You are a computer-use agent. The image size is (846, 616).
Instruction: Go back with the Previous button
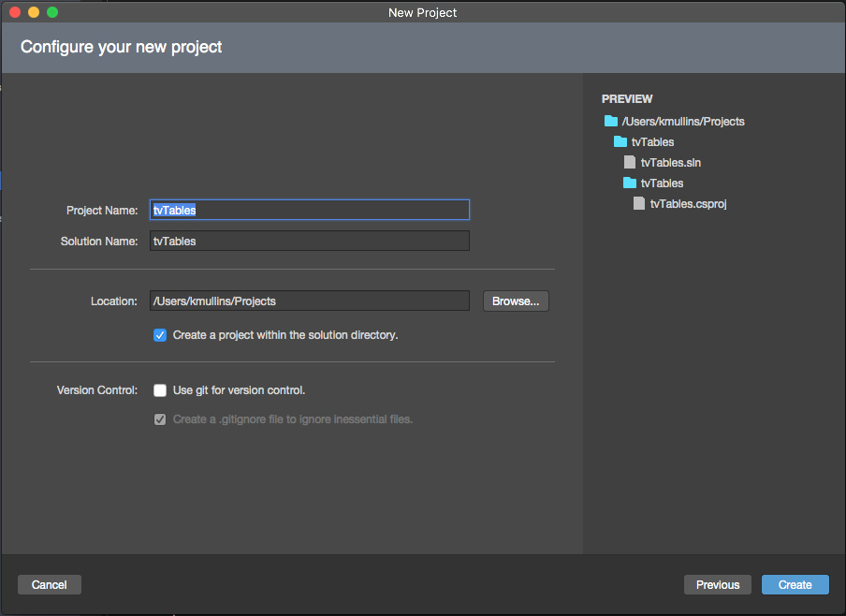(x=718, y=585)
